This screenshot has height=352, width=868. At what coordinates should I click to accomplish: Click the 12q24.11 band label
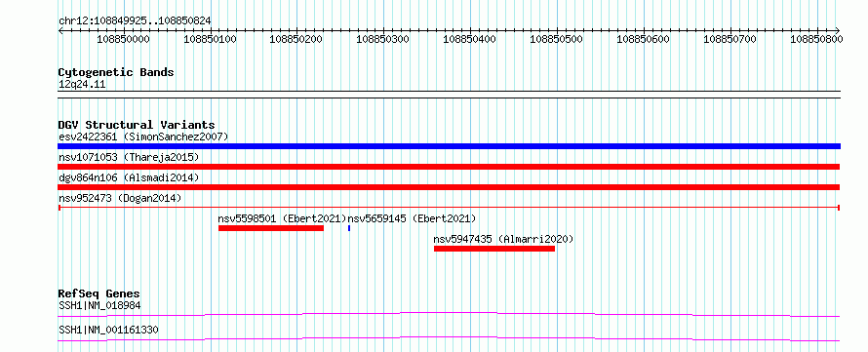[82, 85]
